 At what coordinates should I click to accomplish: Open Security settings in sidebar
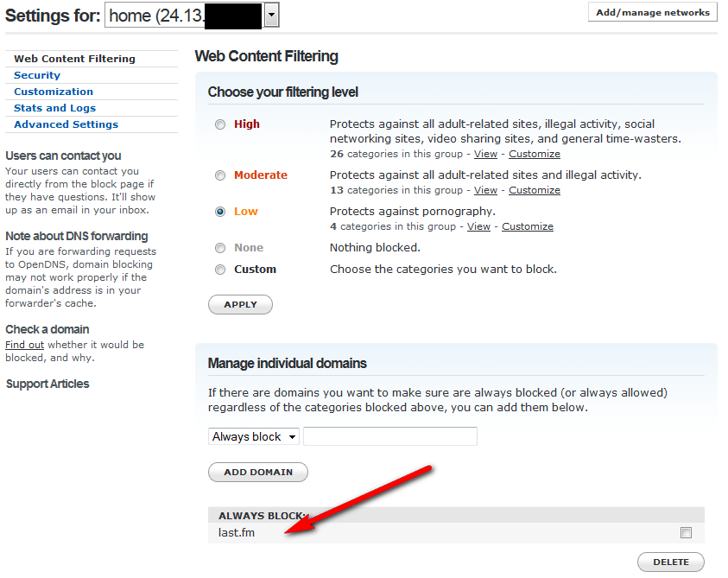click(37, 75)
